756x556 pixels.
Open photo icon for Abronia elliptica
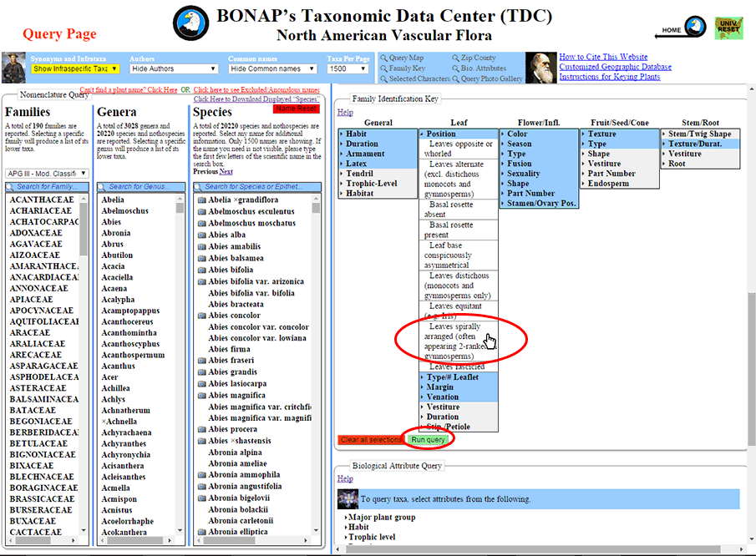point(202,532)
